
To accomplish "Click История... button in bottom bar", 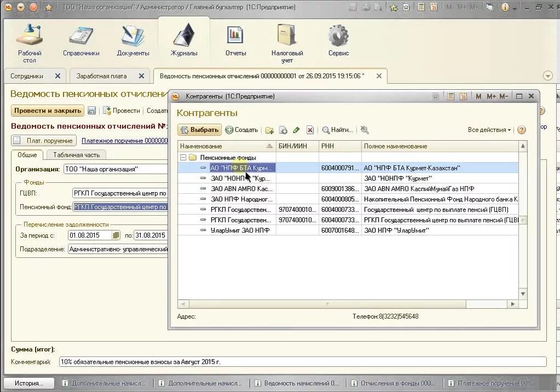I will coord(29,383).
